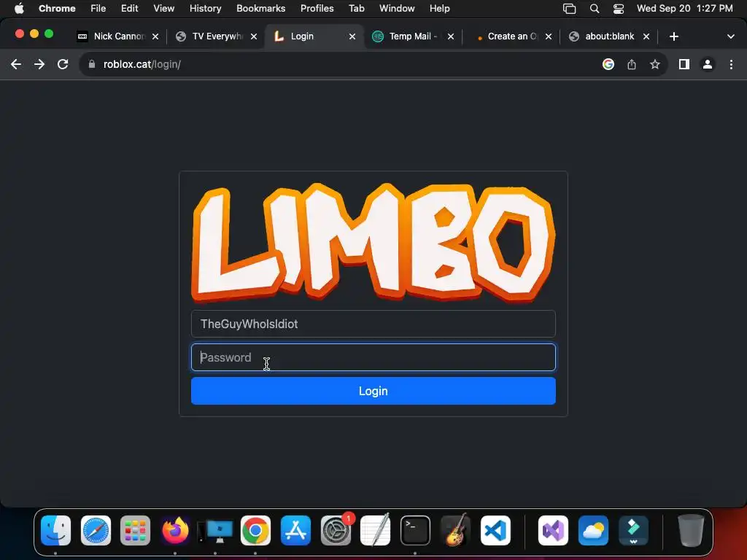This screenshot has width=747, height=560.
Task: Open Safari from the dock
Action: (x=96, y=530)
